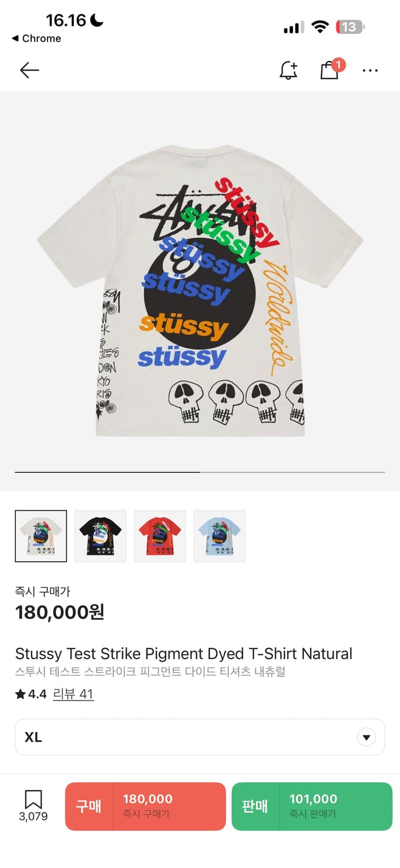Tap the back arrow icon
This screenshot has height=868, width=400.
click(29, 71)
